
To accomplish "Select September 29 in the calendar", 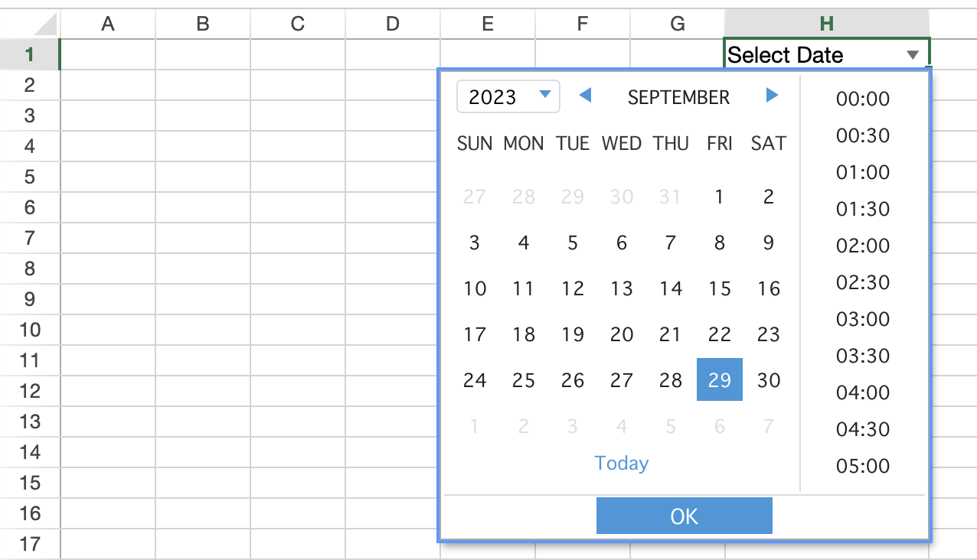I will pyautogui.click(x=719, y=379).
